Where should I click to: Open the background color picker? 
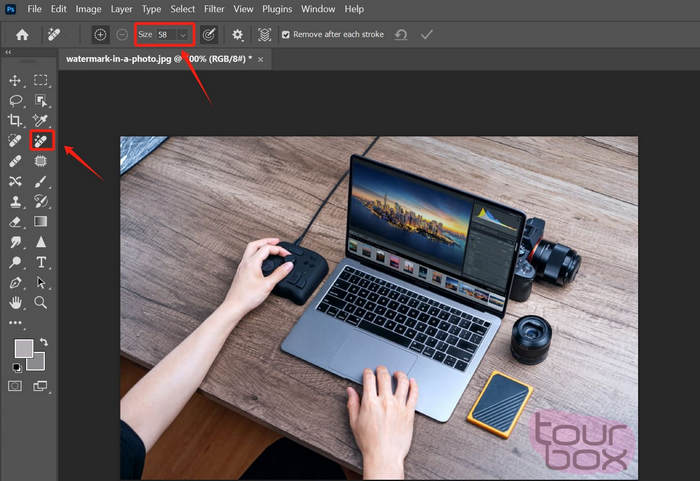click(x=38, y=364)
